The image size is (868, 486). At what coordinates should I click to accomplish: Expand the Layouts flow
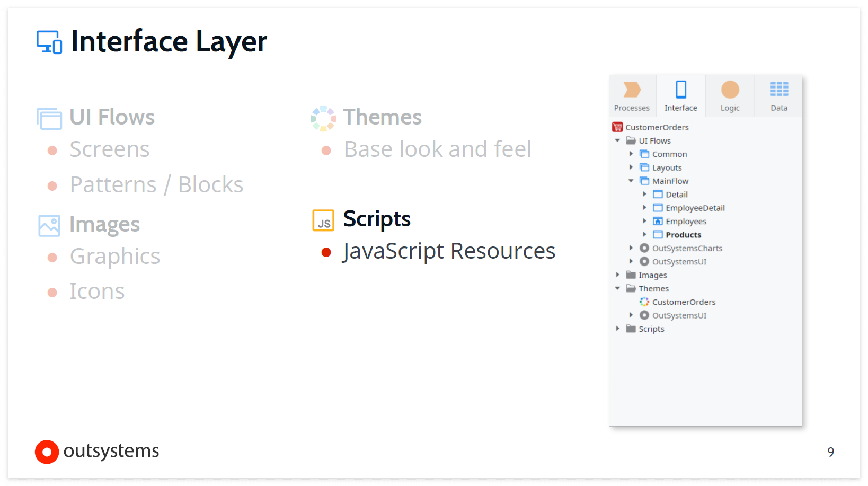click(x=631, y=167)
